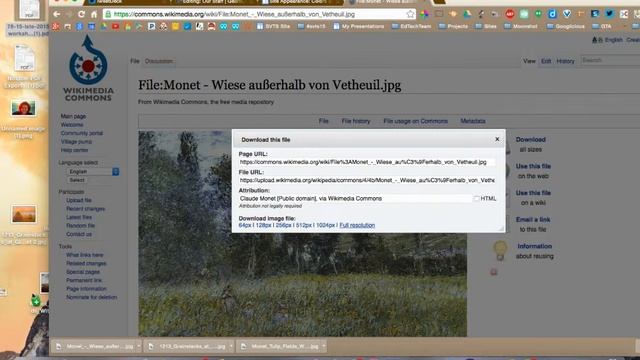Click the Wikimedia Commons logo

pos(88,68)
